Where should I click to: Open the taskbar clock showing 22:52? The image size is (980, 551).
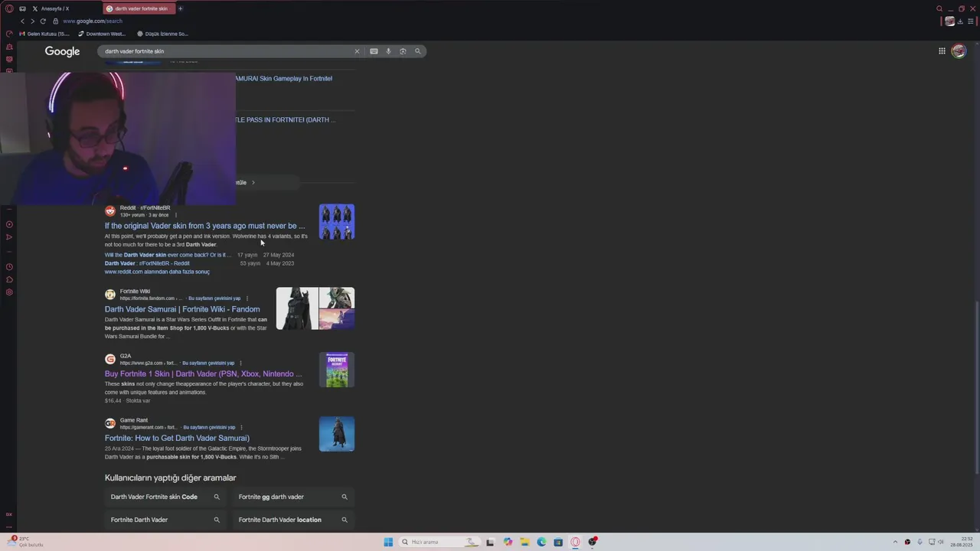tap(962, 542)
